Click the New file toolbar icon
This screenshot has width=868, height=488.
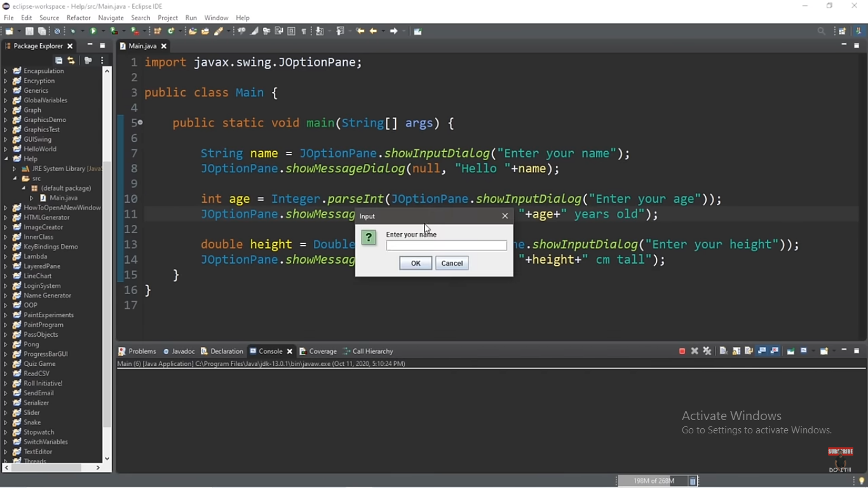[x=10, y=31]
